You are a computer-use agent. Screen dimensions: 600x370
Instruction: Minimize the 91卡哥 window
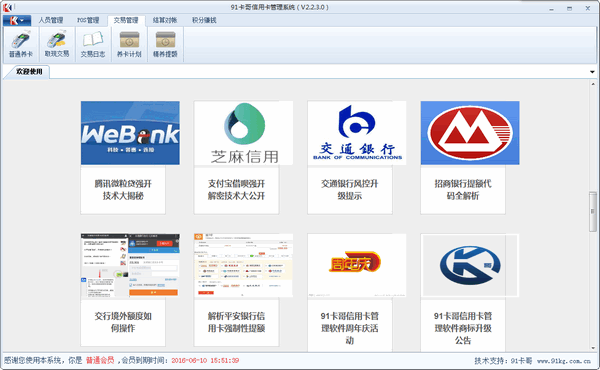coord(551,8)
